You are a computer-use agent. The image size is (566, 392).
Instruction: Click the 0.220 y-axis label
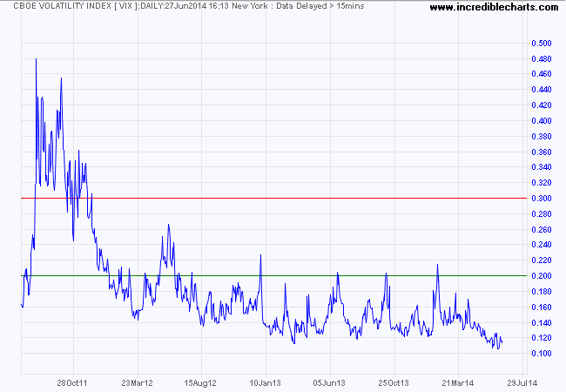(542, 260)
